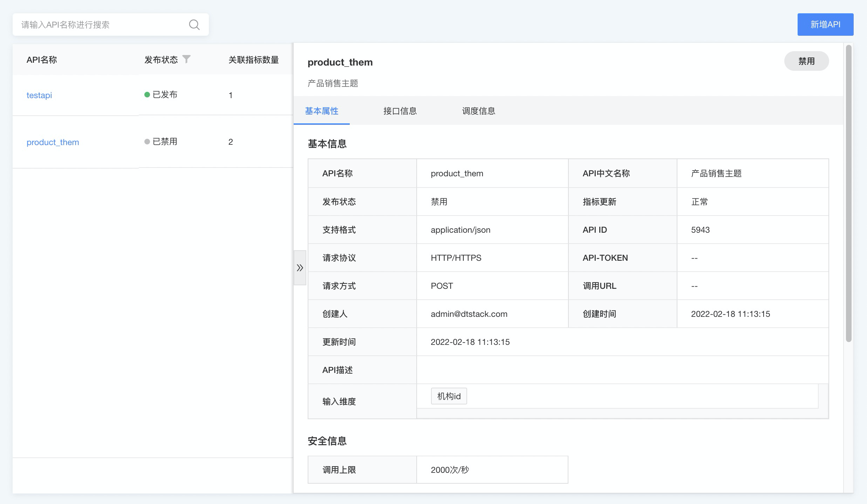Click the POST request method value
This screenshot has width=867, height=504.
[x=442, y=286]
